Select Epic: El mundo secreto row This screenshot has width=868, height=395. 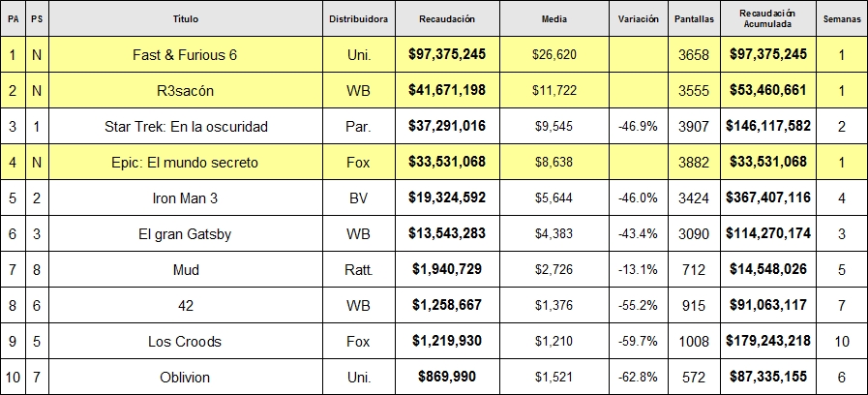pyautogui.click(x=185, y=163)
